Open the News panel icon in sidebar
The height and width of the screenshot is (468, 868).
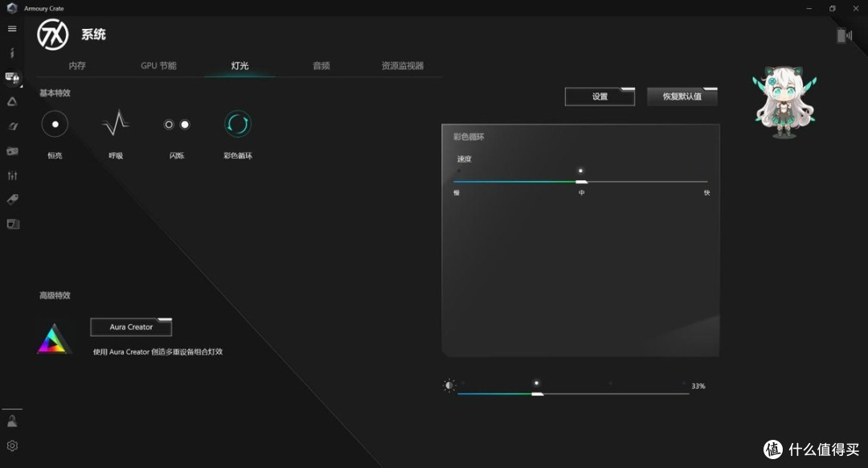tap(12, 224)
